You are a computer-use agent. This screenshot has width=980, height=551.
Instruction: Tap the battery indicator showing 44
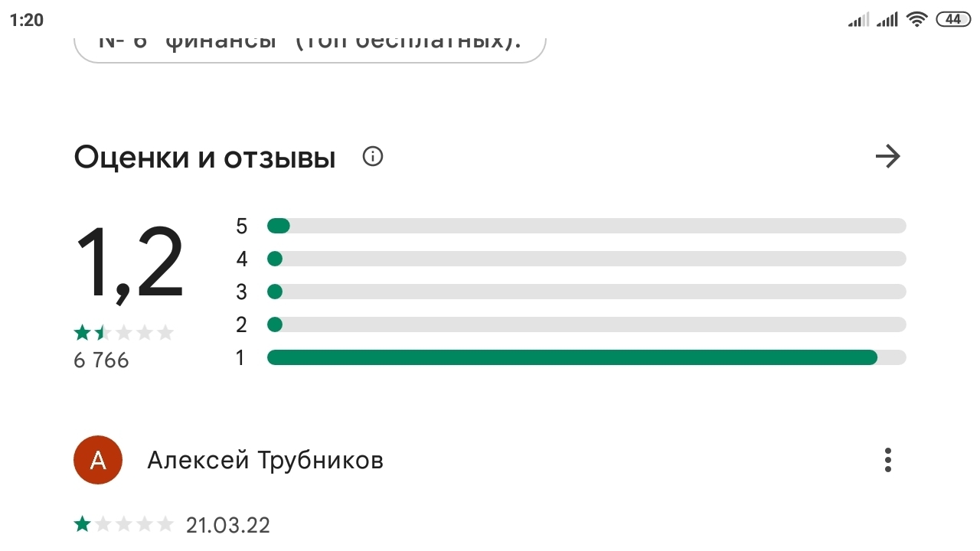[953, 20]
